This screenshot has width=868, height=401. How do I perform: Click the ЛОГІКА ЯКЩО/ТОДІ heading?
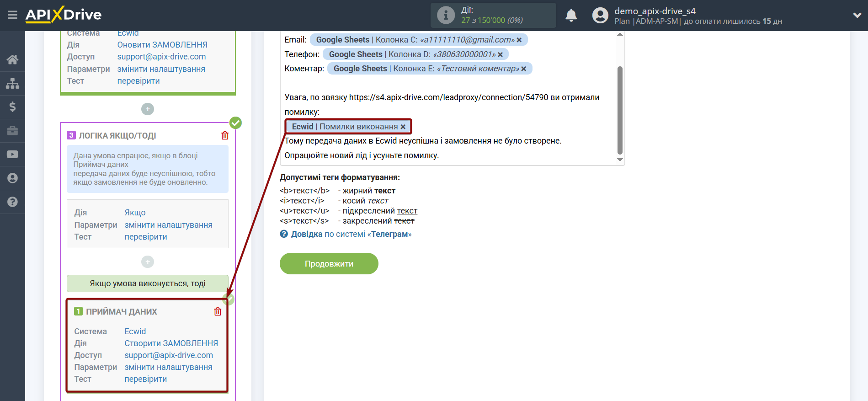click(x=117, y=136)
